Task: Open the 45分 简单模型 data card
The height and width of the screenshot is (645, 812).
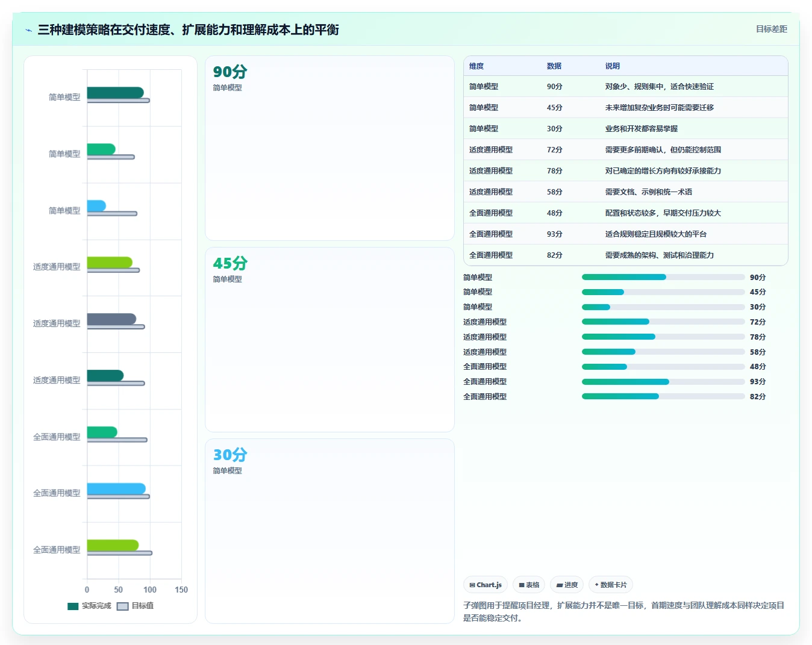Action: 329,340
